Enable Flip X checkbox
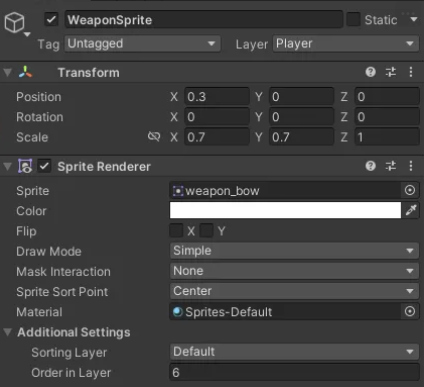This screenshot has width=424, height=387. tap(176, 231)
